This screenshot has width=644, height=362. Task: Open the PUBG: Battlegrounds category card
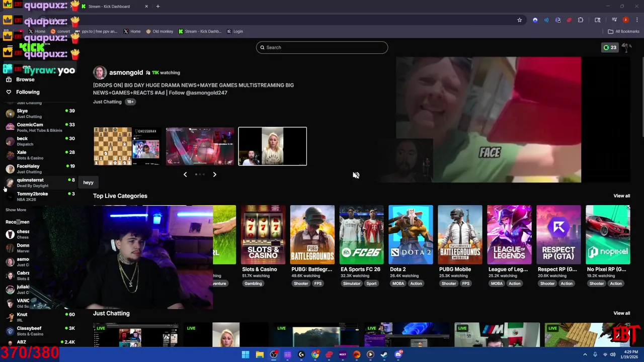(312, 235)
